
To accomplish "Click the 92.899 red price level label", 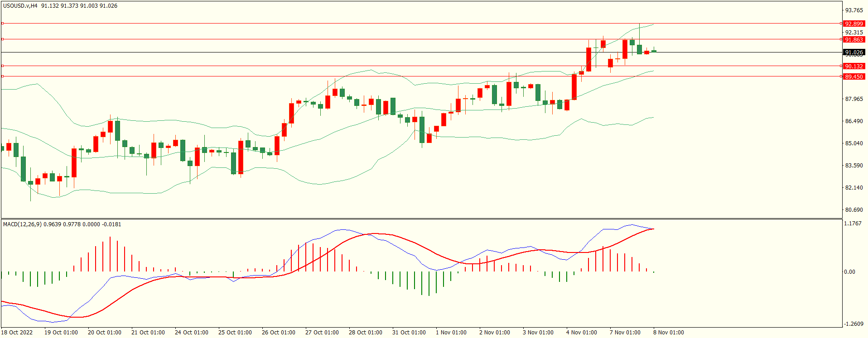I will pos(854,24).
